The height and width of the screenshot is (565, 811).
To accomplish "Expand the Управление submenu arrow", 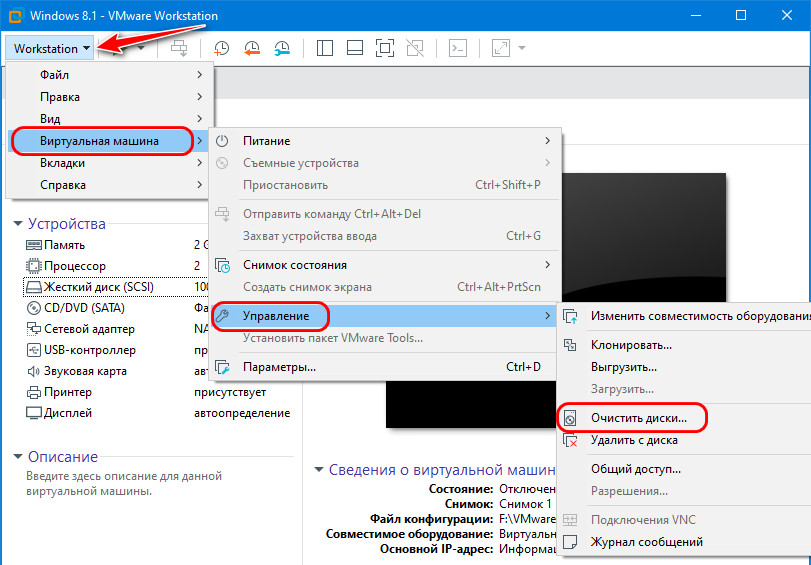I will [547, 316].
